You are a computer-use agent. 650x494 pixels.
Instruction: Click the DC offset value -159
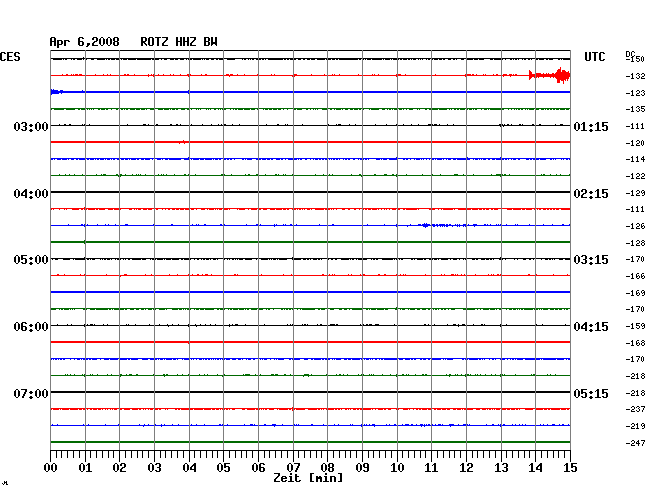coord(635,327)
